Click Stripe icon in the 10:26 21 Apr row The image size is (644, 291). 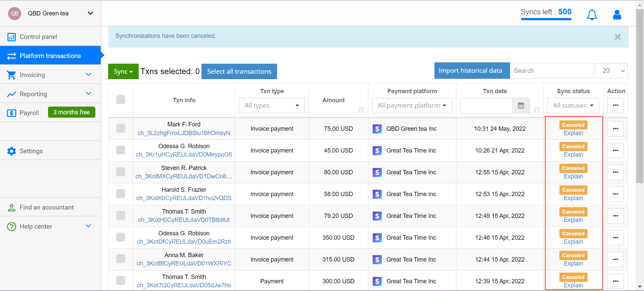(x=377, y=151)
